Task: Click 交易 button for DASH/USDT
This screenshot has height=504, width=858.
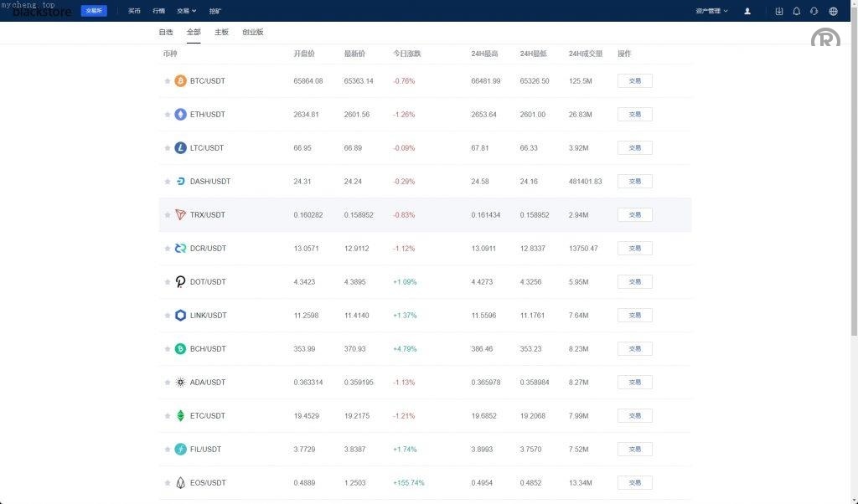Action: [x=634, y=182]
